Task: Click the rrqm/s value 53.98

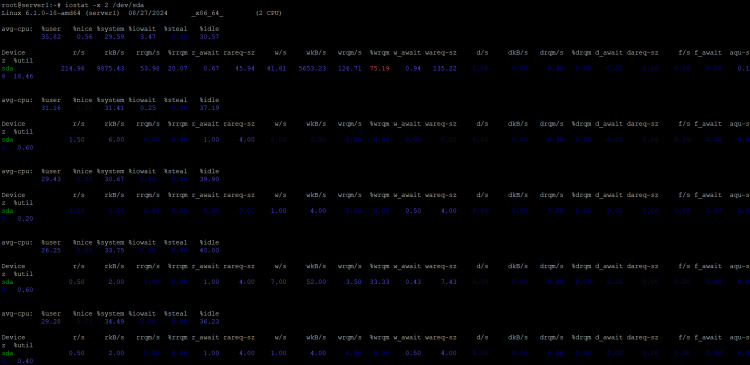Action: 149,68
